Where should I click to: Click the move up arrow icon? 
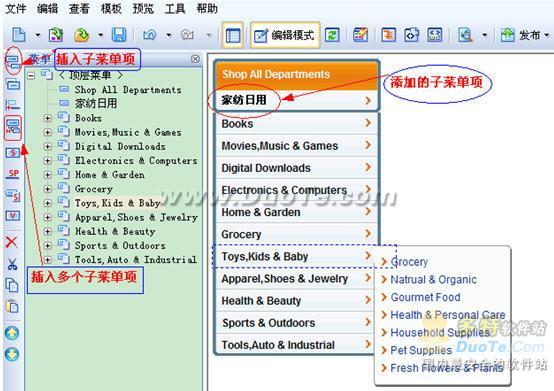pos(12,333)
